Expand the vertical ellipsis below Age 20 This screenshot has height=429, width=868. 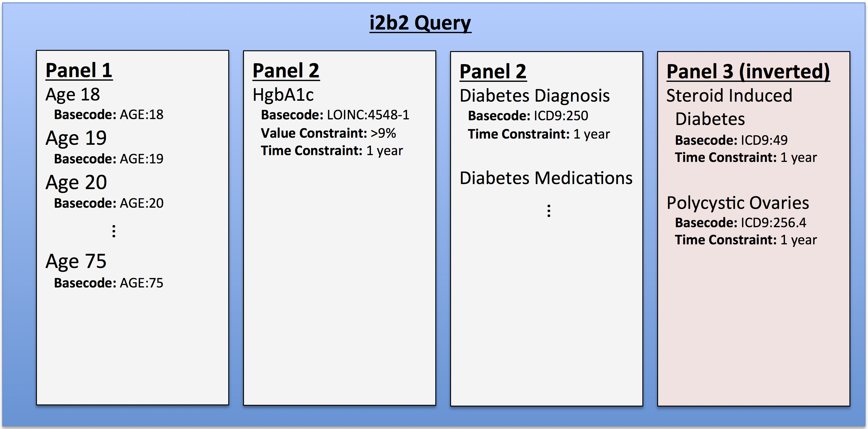[114, 231]
